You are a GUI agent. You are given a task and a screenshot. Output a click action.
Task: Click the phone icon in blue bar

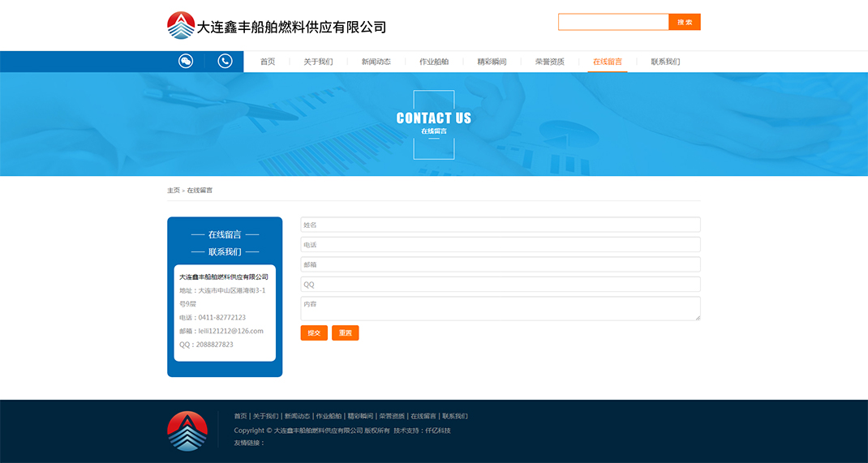click(x=225, y=61)
